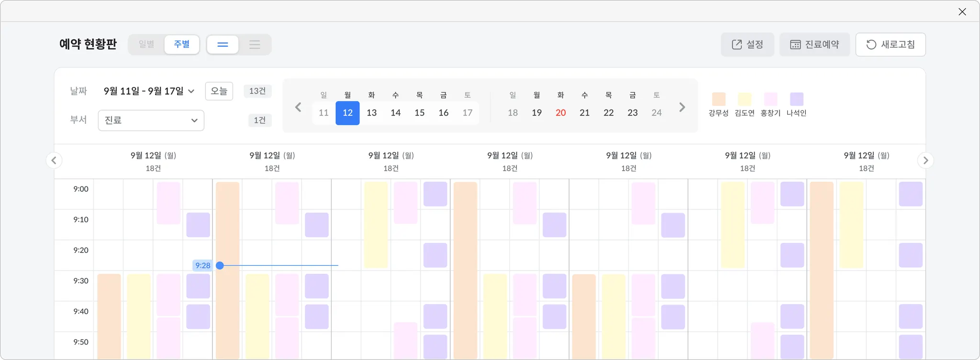Click the 새로고침 refresh button
Screen dimensions: 980x360
[890, 44]
